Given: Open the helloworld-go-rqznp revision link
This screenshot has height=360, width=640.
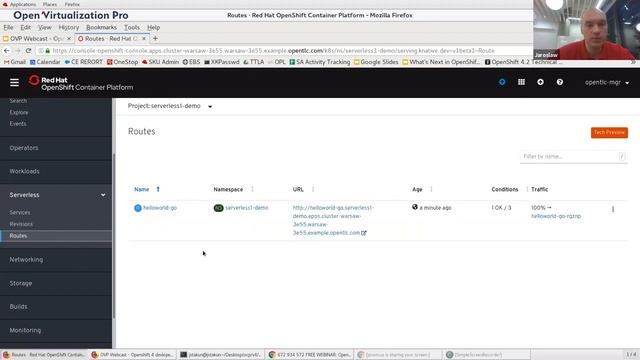Looking at the screenshot, I should (x=556, y=216).
